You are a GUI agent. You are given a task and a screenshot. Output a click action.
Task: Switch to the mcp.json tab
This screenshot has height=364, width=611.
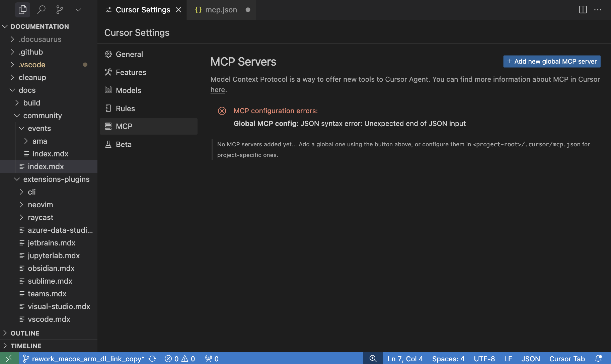221,10
